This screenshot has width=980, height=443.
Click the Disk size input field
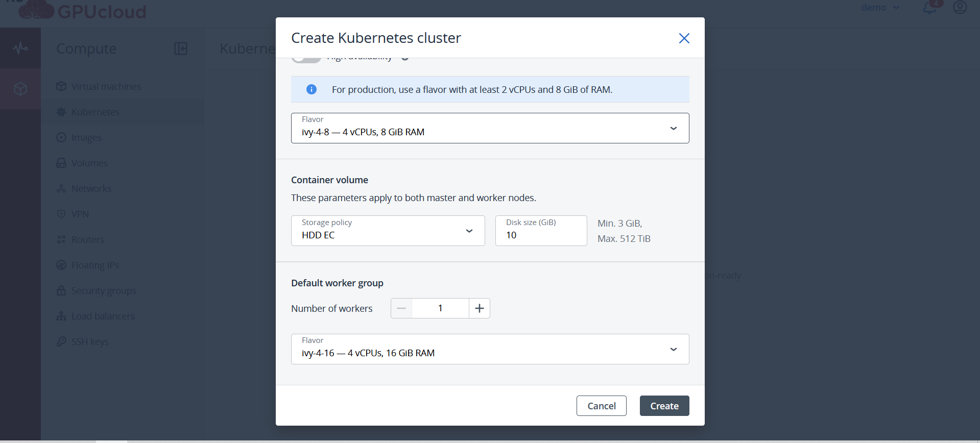pos(541,231)
